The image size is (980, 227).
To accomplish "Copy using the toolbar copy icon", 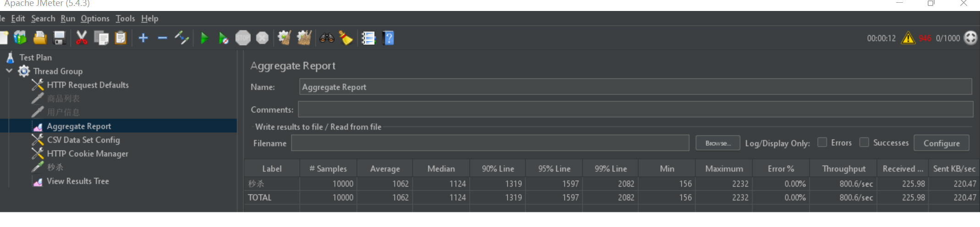I will pos(101,38).
